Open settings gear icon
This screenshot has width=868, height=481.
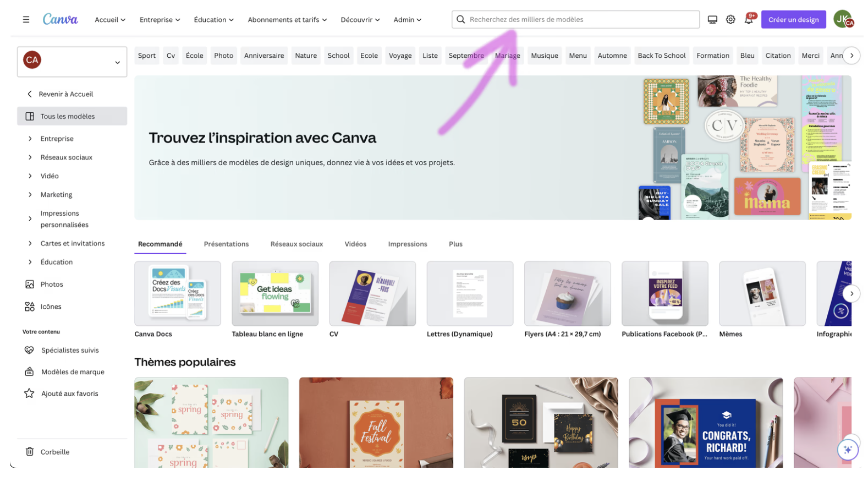pyautogui.click(x=730, y=19)
